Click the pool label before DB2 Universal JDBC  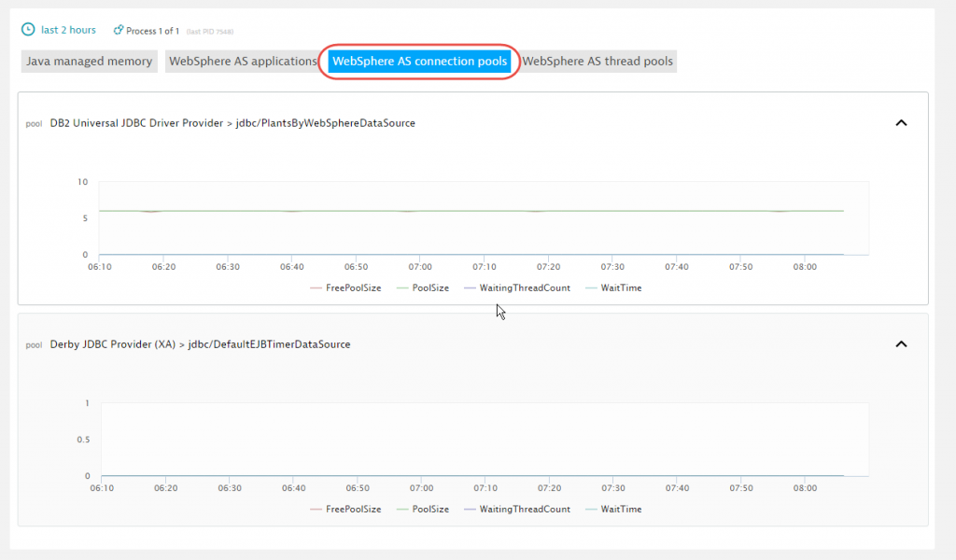pyautogui.click(x=34, y=124)
